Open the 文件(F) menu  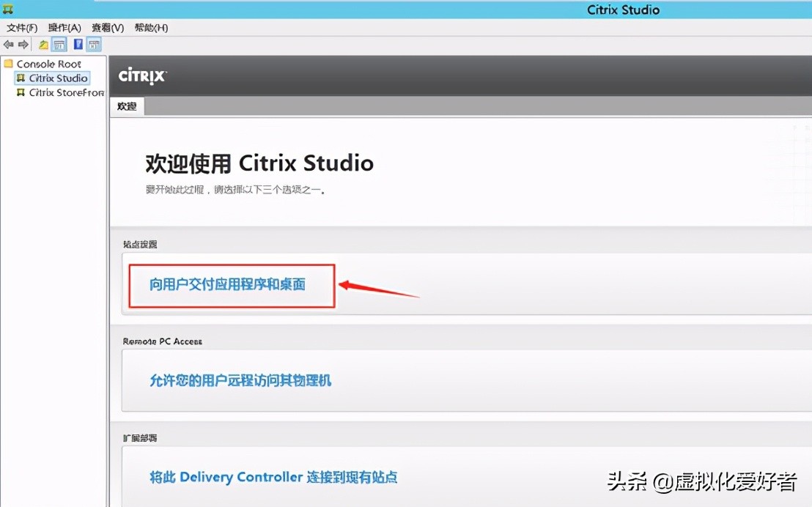coord(22,27)
